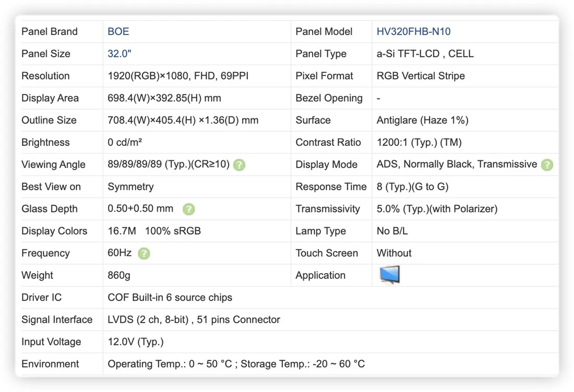Screen dimensions: 574x392
Task: Click the Frequency 60Hz help icon
Action: 144,253
